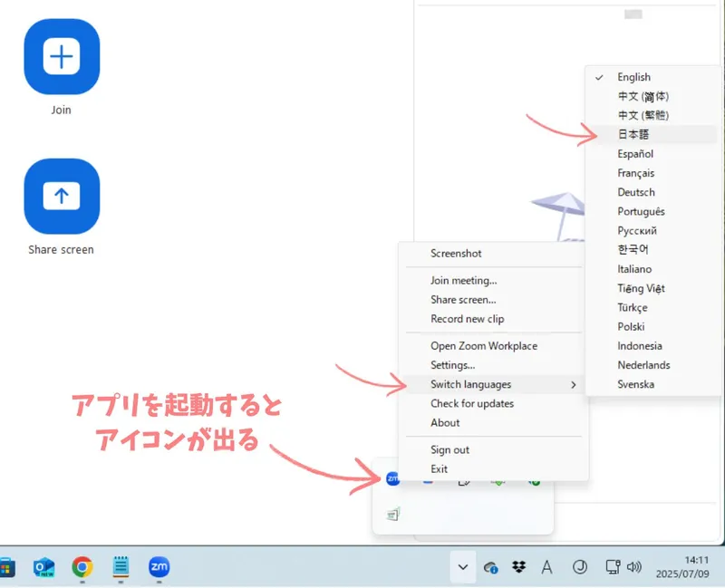Collapse the hidden icons tray chevron
Screen dimensions: 725x588
click(462, 567)
